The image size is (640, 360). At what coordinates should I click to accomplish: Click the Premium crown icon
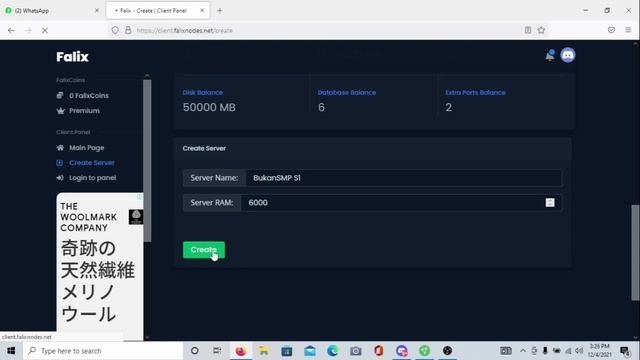60,111
